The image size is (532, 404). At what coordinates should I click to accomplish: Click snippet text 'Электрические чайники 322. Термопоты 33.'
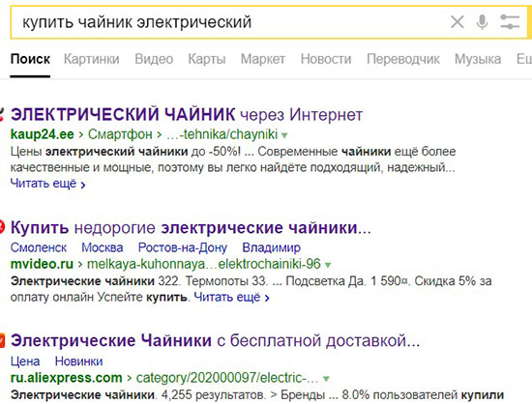tap(139, 281)
